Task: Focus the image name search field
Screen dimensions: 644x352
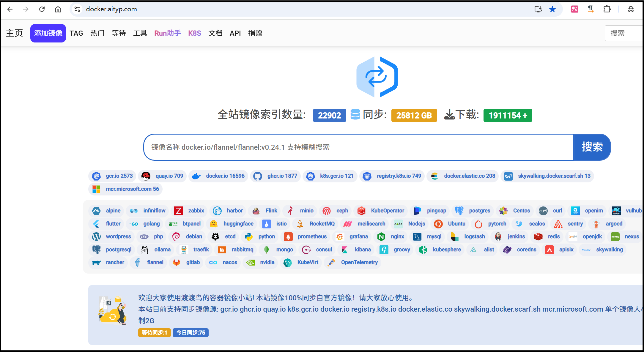Action: pos(359,147)
